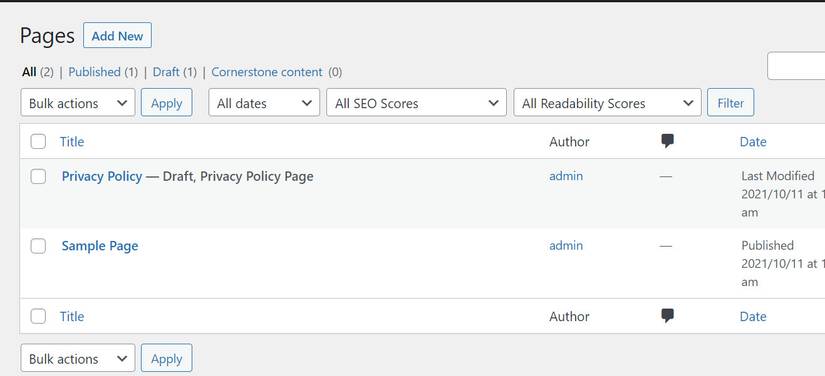Open the All Readability Scores dropdown
The height and width of the screenshot is (376, 825).
coord(607,103)
